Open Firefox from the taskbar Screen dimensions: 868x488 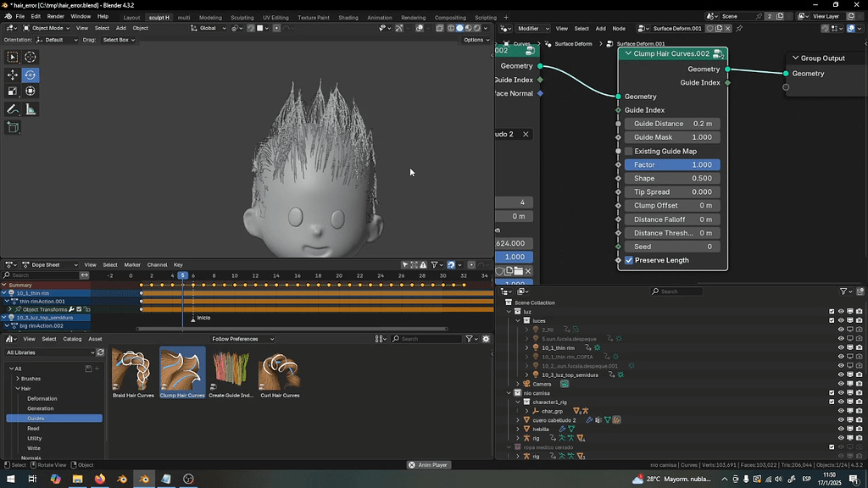point(100,479)
